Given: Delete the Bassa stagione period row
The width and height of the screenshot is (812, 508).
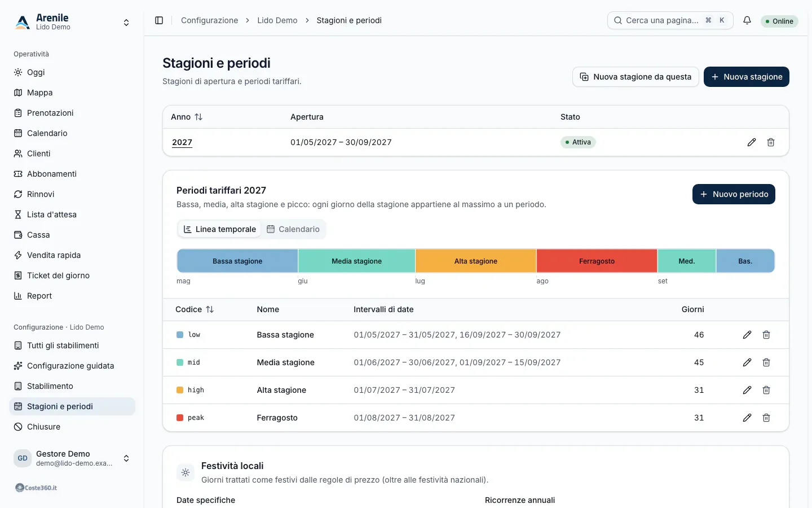Looking at the screenshot, I should click(766, 335).
